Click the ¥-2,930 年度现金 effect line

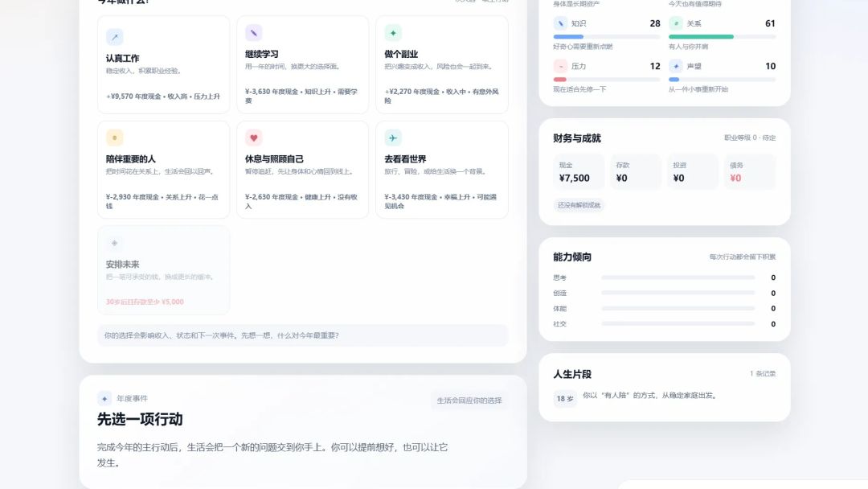(x=162, y=201)
